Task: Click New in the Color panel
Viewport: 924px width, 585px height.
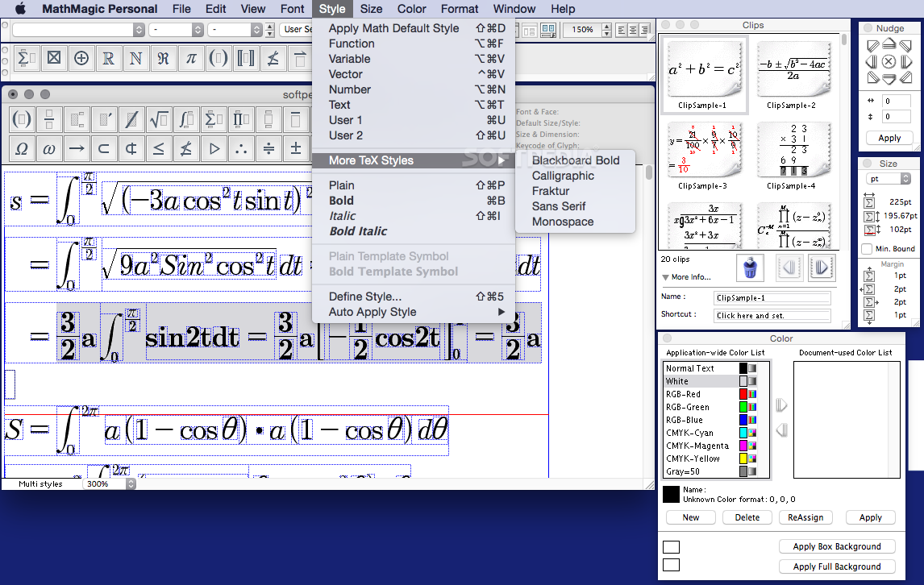Action: point(691,517)
